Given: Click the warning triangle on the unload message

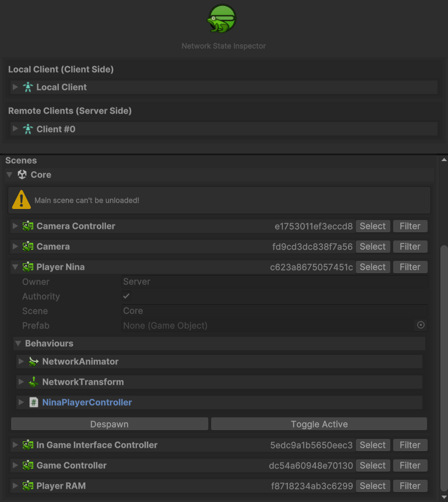Looking at the screenshot, I should click(x=22, y=200).
